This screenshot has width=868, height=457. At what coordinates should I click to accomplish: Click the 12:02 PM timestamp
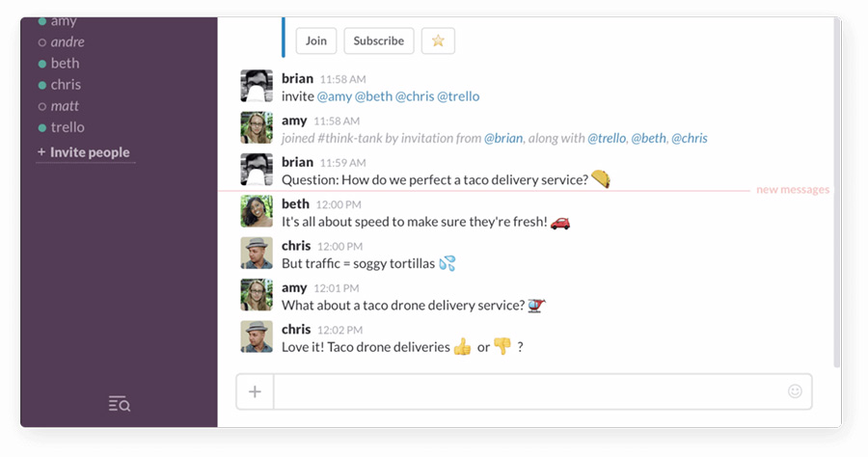tap(339, 331)
